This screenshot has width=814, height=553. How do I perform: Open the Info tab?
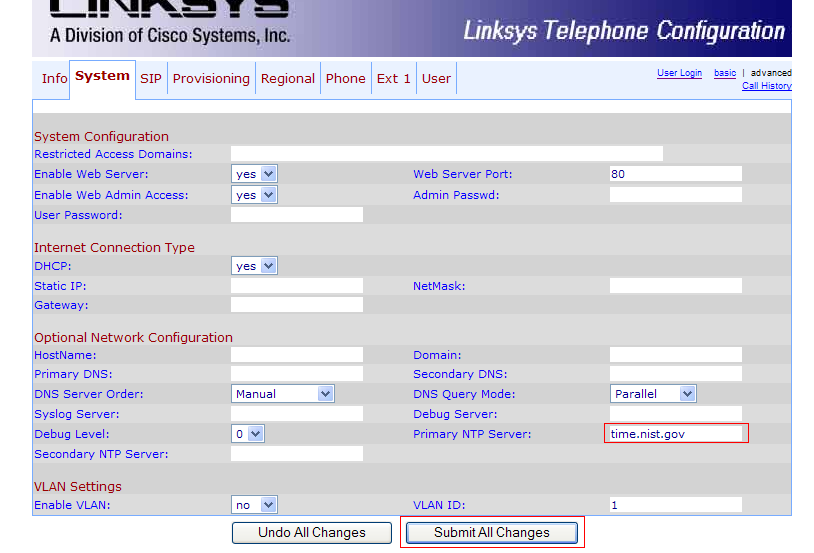(x=54, y=79)
